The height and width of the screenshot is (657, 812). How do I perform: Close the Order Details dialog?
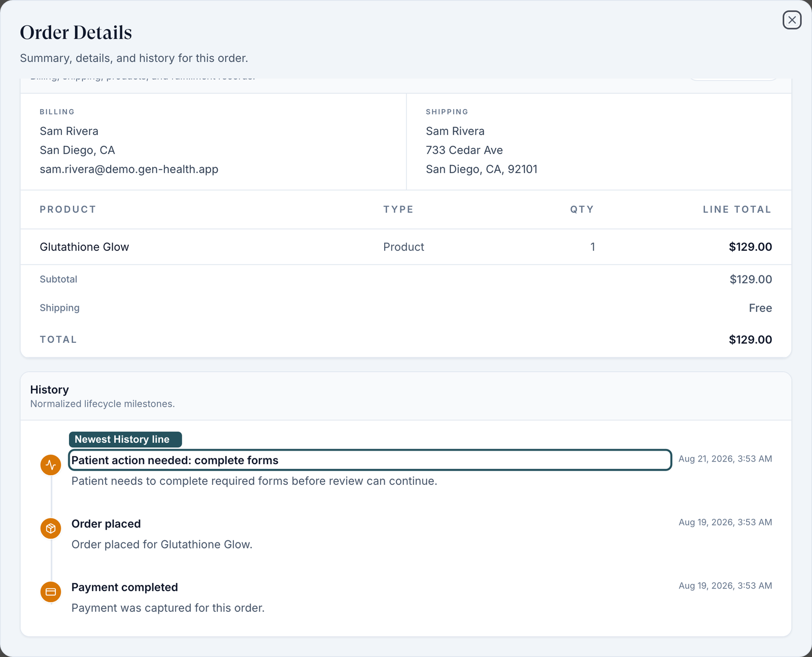click(x=792, y=20)
